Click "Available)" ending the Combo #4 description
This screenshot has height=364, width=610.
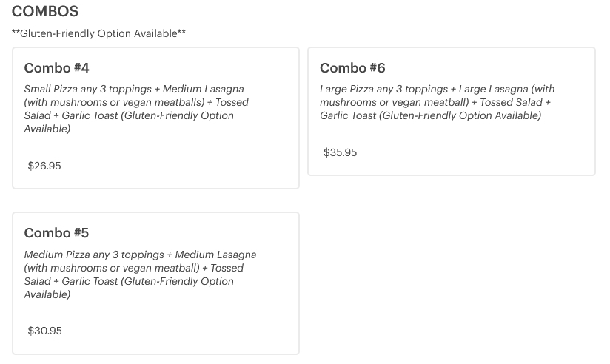[47, 129]
